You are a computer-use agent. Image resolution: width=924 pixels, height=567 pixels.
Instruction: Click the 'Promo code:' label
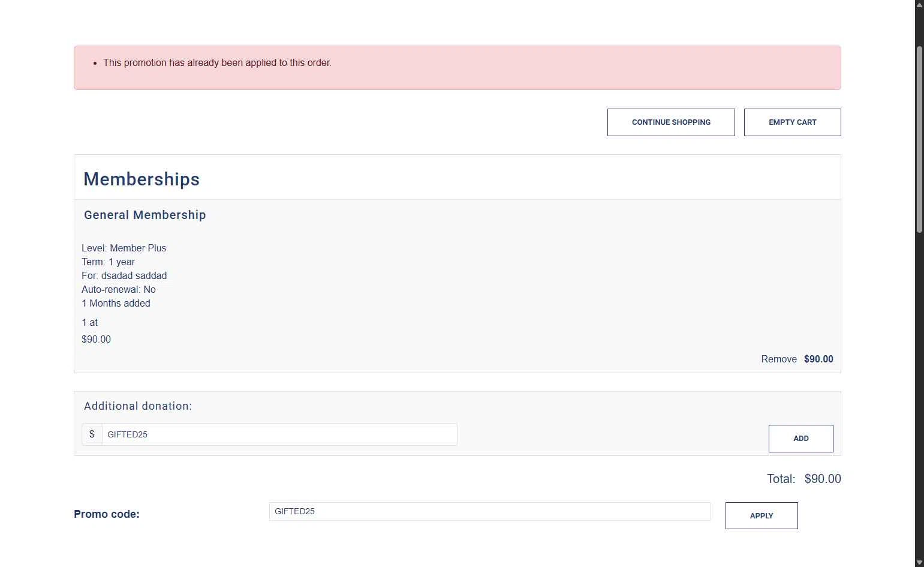(107, 514)
